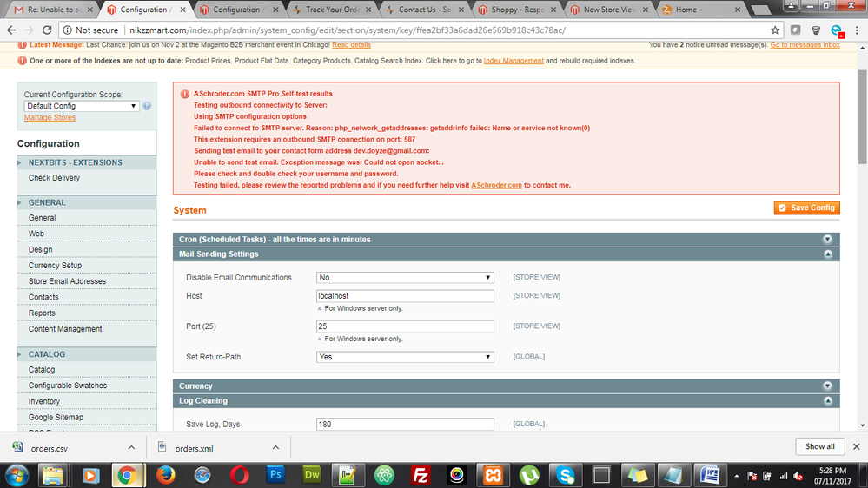
Task: Open Photoshop from the taskbar
Action: 276,475
